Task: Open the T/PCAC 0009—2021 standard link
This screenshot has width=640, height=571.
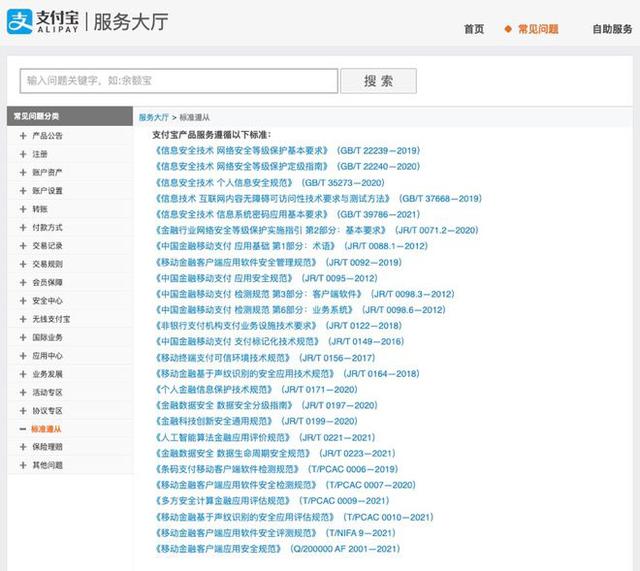Action: click(x=272, y=501)
